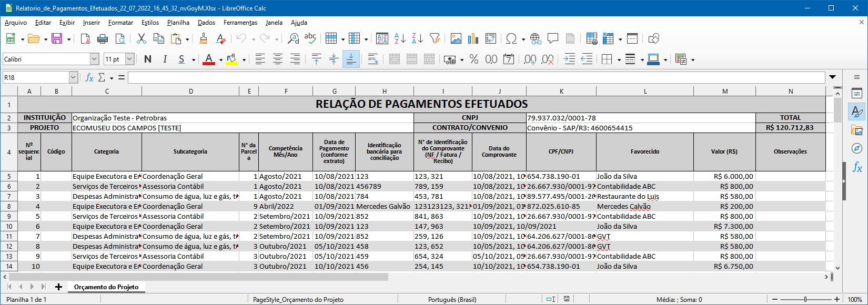868x305 pixels.
Task: Open Font Color dropdown arrow
Action: click(220, 60)
